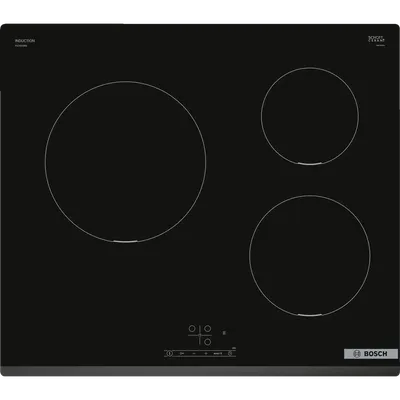Viewport: 400px width, 400px height.
Task: Tap the plus symbol on control strip
Action: coord(206,353)
